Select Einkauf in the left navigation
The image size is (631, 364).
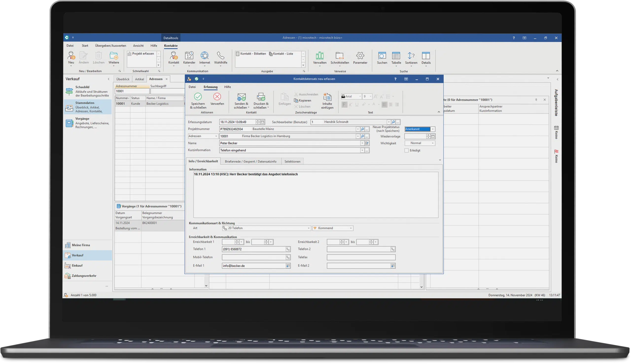click(77, 265)
